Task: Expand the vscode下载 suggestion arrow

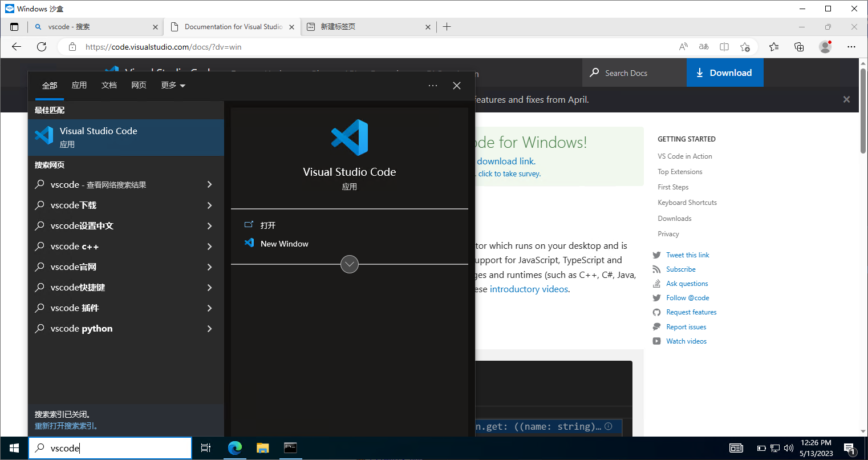Action: [x=209, y=205]
